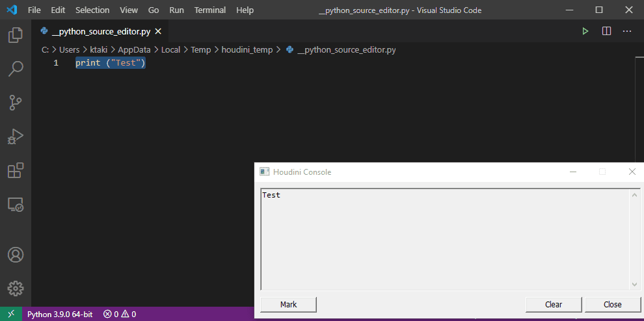Click line number 1 in the editor gutter
The height and width of the screenshot is (321, 644).
click(56, 63)
